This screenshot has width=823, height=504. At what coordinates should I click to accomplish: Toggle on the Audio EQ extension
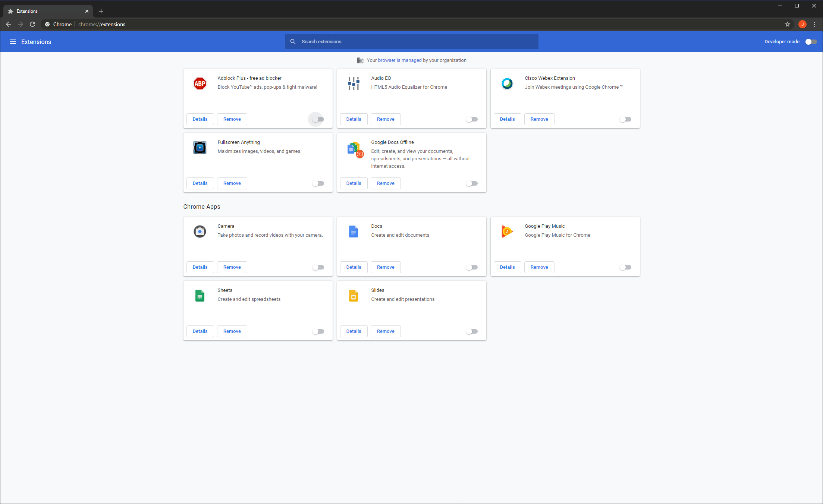(472, 119)
